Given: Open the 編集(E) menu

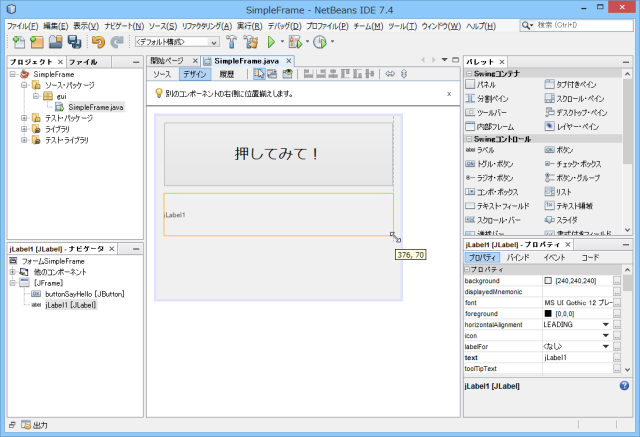Looking at the screenshot, I should click(x=56, y=26).
